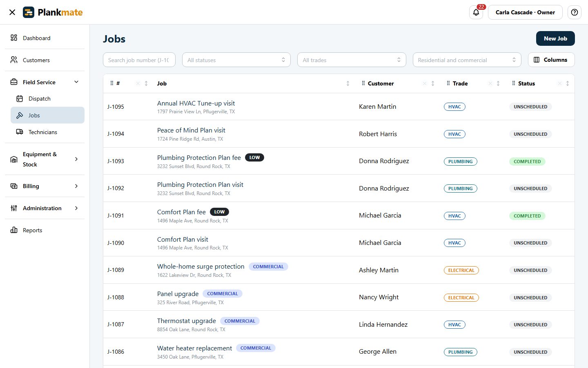Open the All statuses dropdown
This screenshot has width=588, height=368.
tap(236, 60)
